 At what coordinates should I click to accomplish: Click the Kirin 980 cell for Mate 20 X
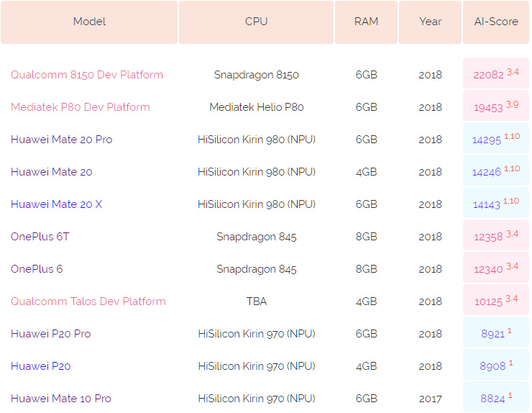point(256,204)
